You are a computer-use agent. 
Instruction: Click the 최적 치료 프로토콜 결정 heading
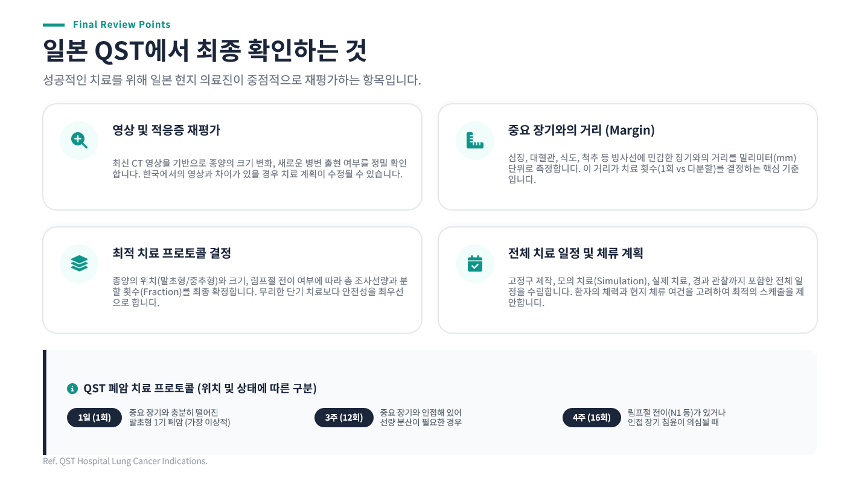(172, 253)
